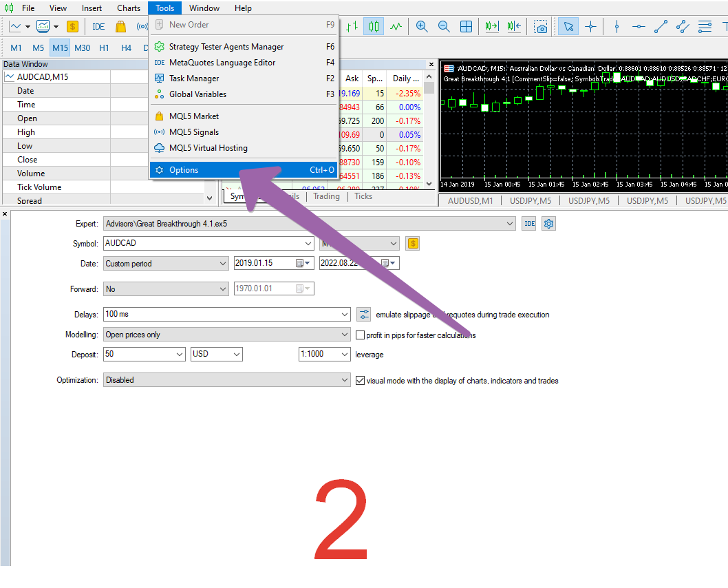The image size is (728, 588).
Task: Open Task Manager from Tools menu
Action: point(244,78)
